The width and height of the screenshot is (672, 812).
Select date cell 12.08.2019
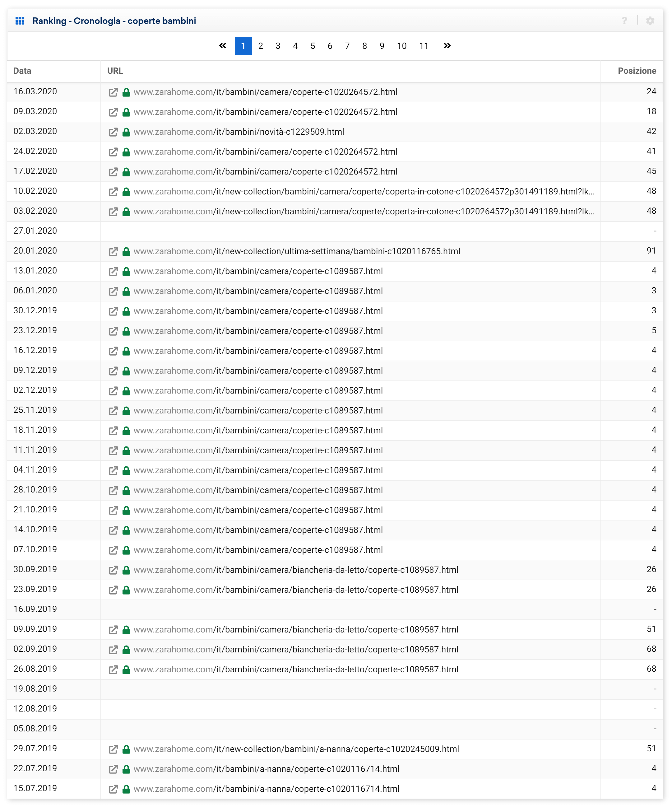(x=35, y=709)
